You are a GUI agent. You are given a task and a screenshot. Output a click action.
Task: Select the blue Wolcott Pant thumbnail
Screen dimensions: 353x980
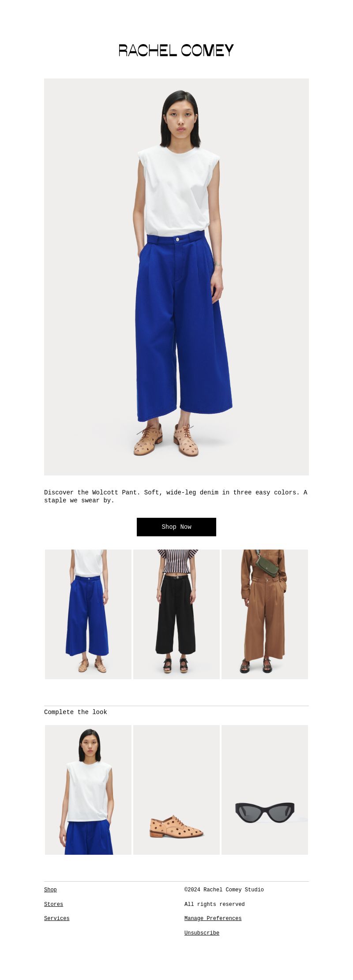tap(88, 614)
